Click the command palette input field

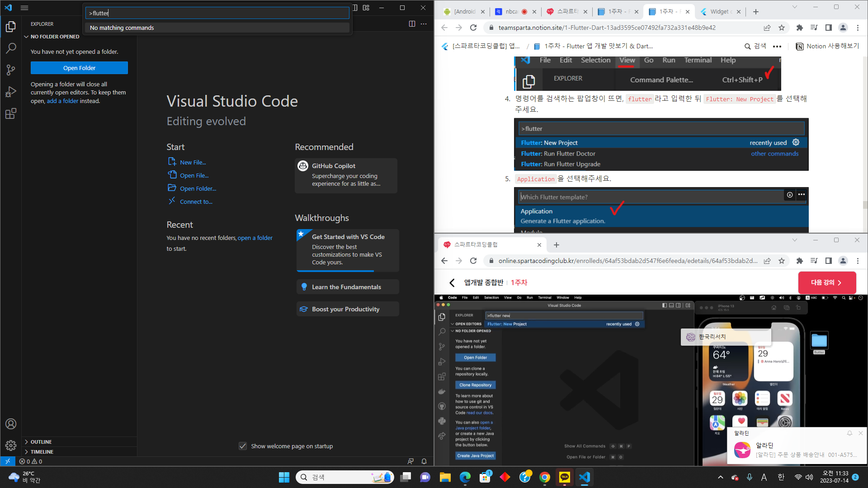pyautogui.click(x=217, y=13)
